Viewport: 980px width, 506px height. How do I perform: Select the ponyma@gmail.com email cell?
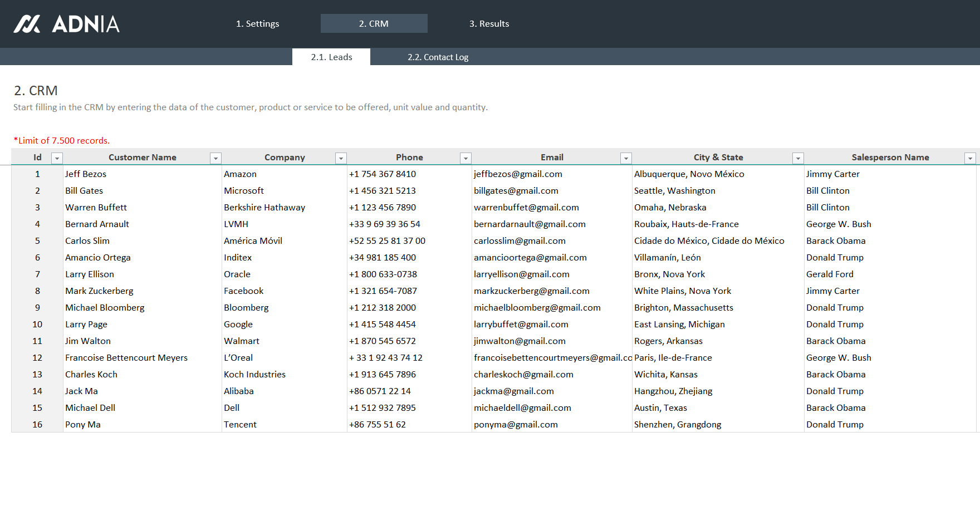[x=552, y=424]
